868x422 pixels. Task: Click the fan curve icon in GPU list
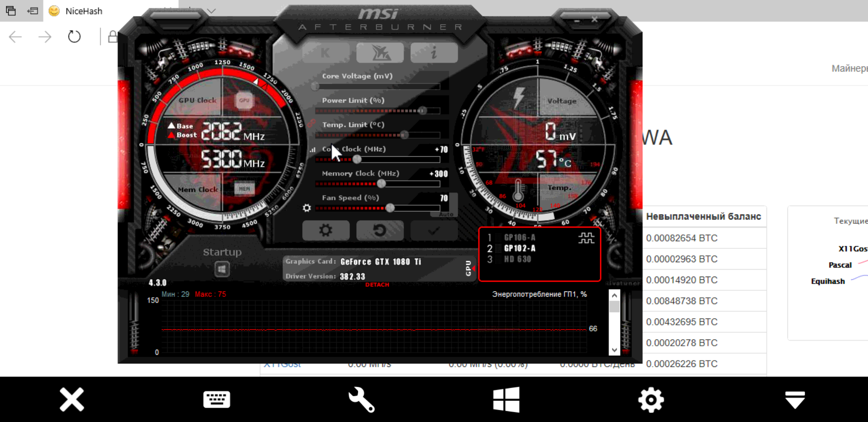[x=586, y=238]
